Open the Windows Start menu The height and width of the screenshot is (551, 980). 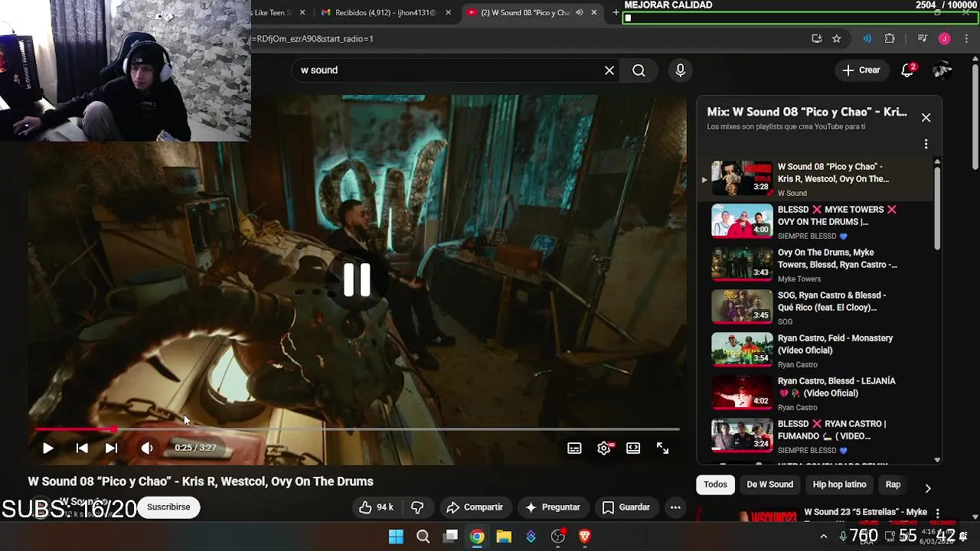(x=396, y=536)
